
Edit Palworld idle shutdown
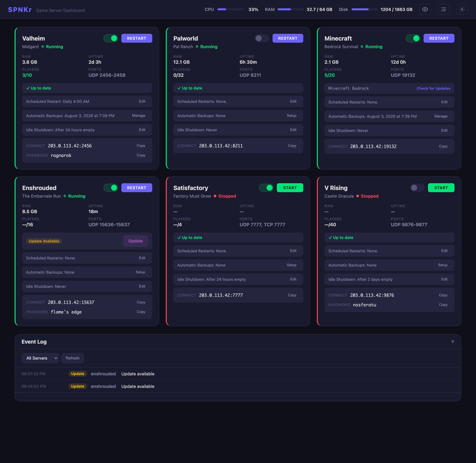tap(293, 130)
